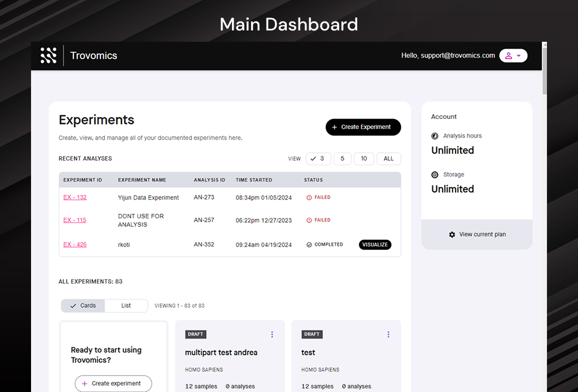Open experiment EX - 426 link
Screen dimensions: 578x392
(75, 244)
